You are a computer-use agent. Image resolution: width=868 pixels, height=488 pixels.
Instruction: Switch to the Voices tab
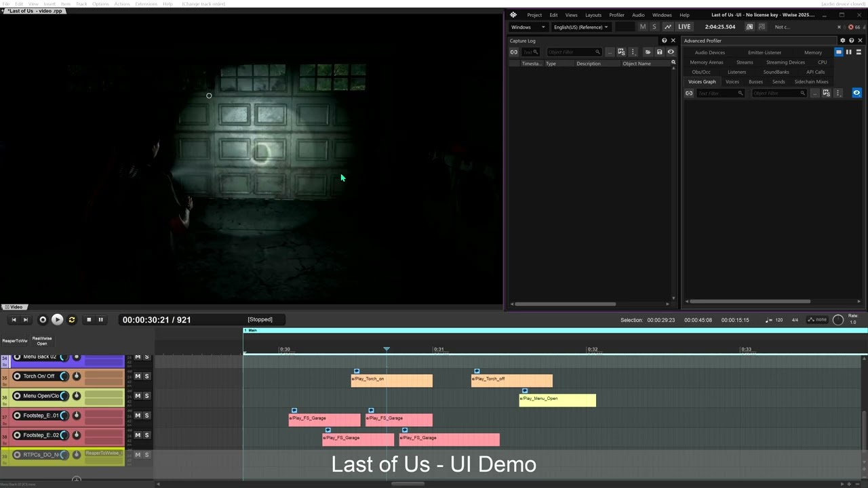click(x=732, y=82)
